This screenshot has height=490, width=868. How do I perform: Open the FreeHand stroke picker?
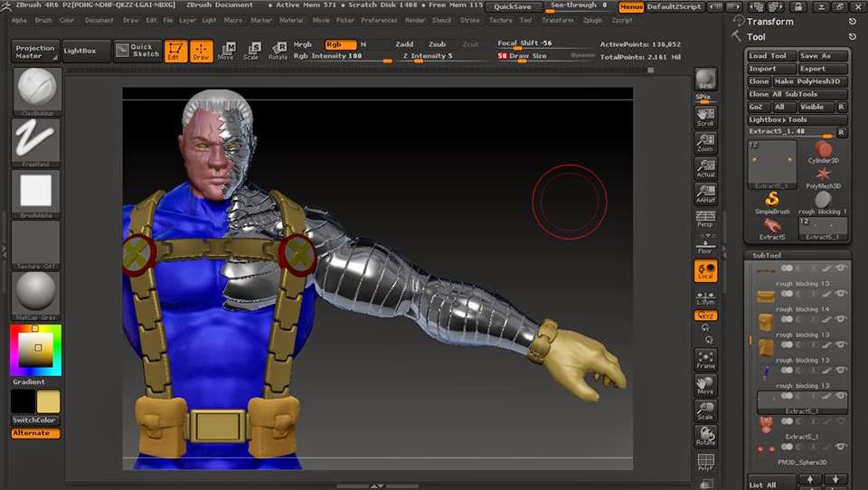[x=36, y=143]
